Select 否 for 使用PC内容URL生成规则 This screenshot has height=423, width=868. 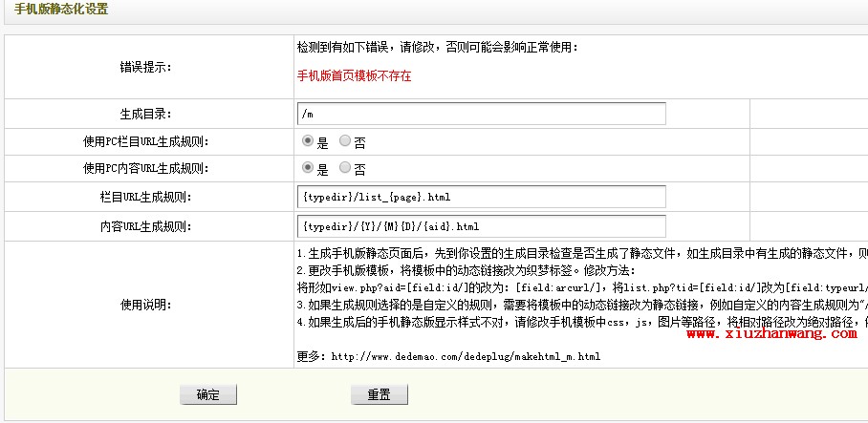pyautogui.click(x=345, y=168)
